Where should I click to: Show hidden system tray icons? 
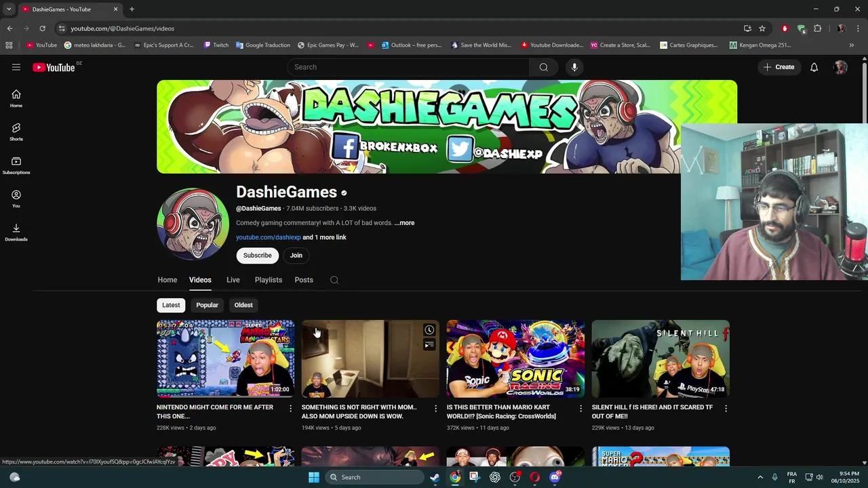click(x=760, y=477)
